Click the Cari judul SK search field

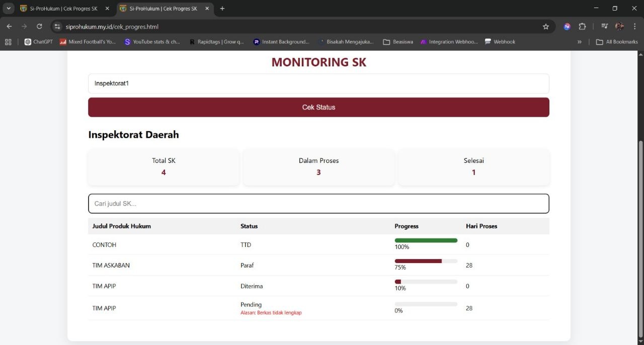tap(318, 203)
